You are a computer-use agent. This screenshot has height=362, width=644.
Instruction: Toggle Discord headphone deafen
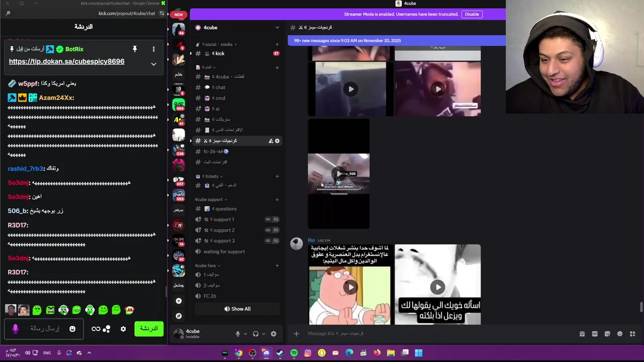256,333
